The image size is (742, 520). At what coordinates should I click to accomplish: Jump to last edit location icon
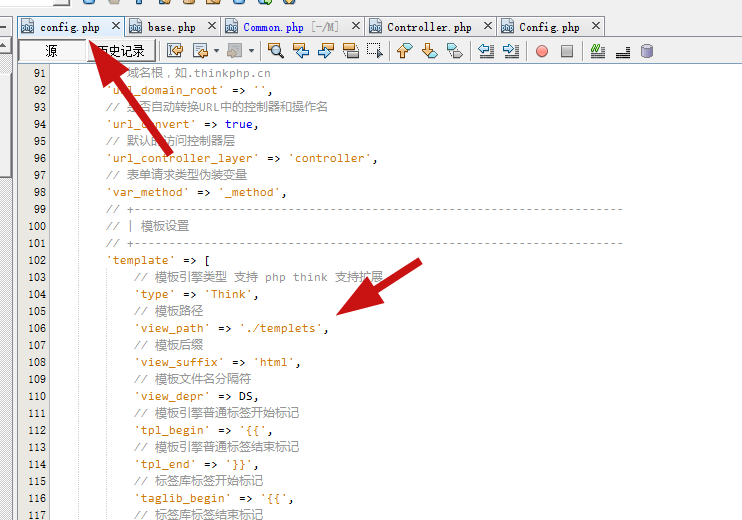click(175, 51)
